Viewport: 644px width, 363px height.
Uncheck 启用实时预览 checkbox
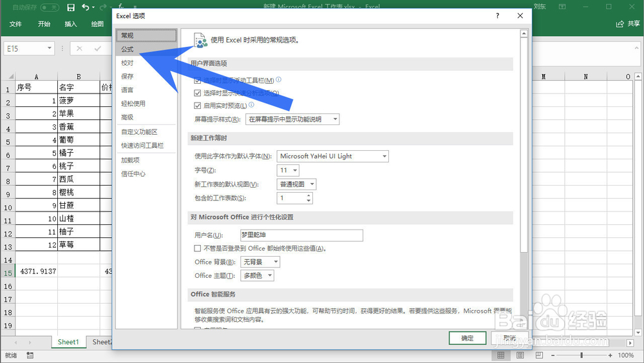click(x=198, y=106)
